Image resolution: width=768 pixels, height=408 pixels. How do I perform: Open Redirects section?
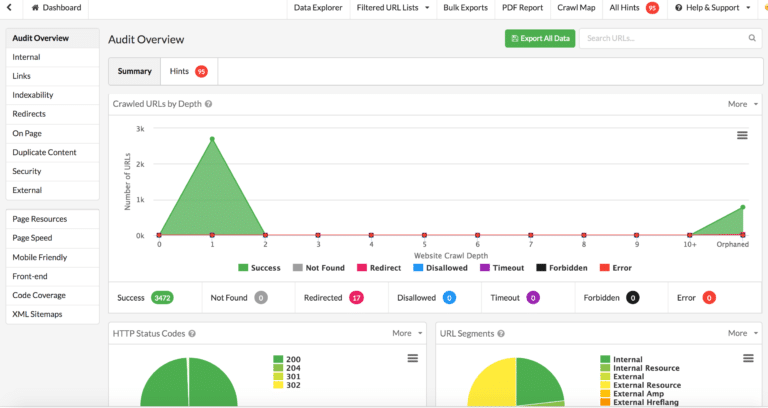[x=52, y=114]
